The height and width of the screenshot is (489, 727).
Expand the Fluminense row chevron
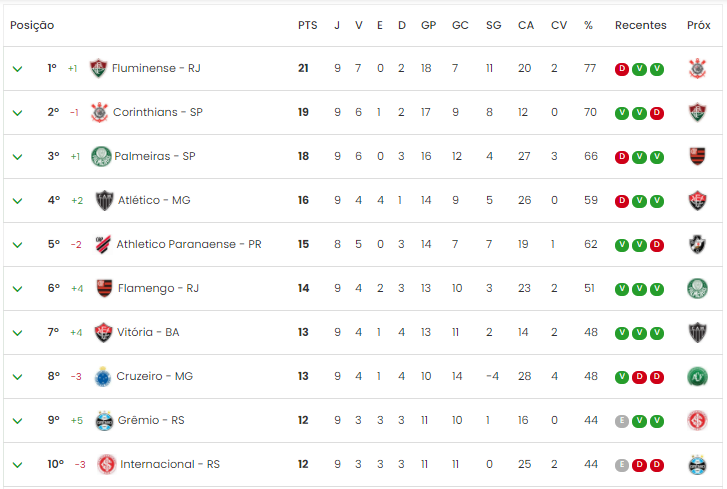(x=18, y=69)
